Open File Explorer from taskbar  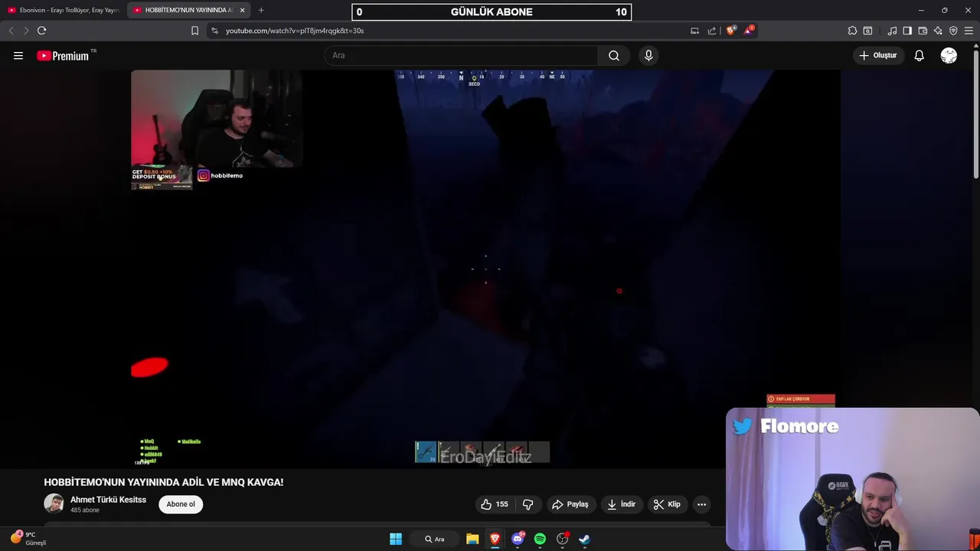pyautogui.click(x=472, y=539)
